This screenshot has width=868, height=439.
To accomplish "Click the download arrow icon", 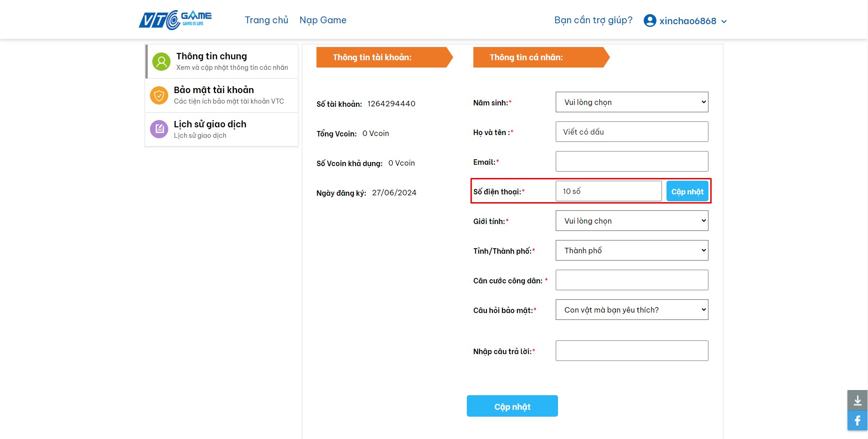I will click(857, 400).
